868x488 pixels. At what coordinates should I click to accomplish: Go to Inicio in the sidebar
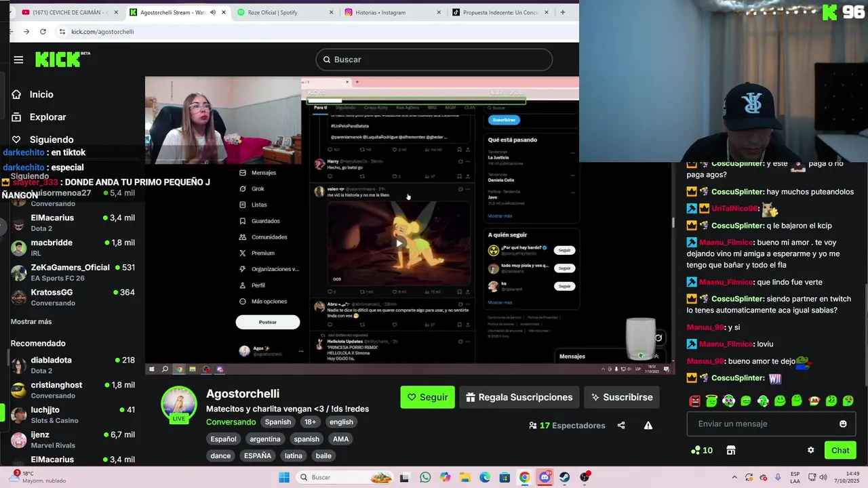pyautogui.click(x=41, y=94)
